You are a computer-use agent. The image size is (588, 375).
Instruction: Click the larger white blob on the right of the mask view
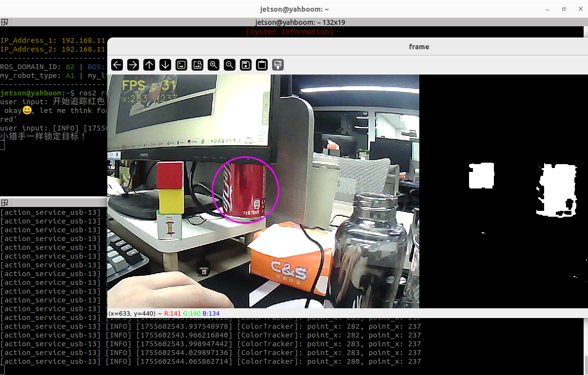tap(557, 190)
